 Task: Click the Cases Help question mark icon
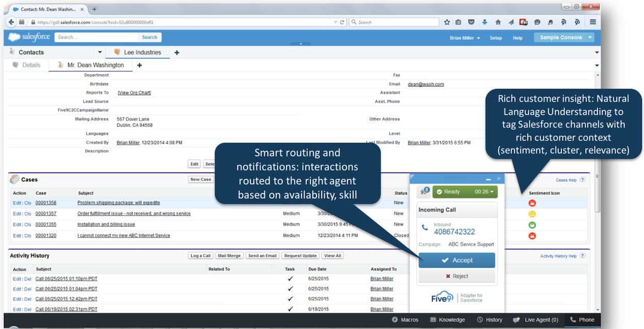[583, 180]
